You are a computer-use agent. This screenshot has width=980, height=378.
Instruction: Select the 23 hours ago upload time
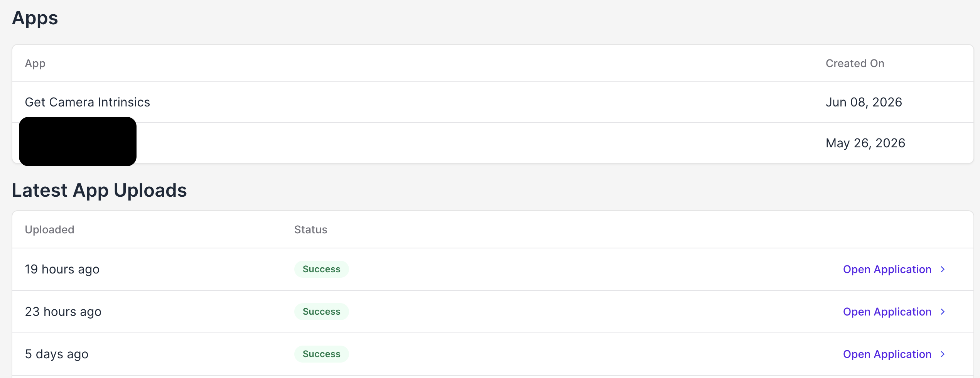click(x=63, y=312)
